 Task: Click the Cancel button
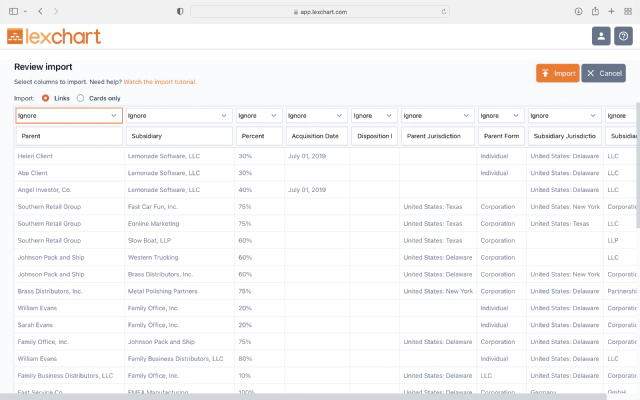(x=603, y=73)
